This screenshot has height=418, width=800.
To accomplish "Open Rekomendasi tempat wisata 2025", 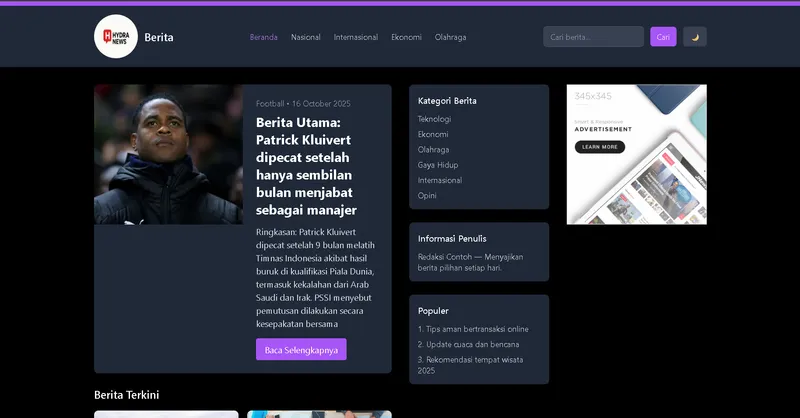I will coord(470,365).
